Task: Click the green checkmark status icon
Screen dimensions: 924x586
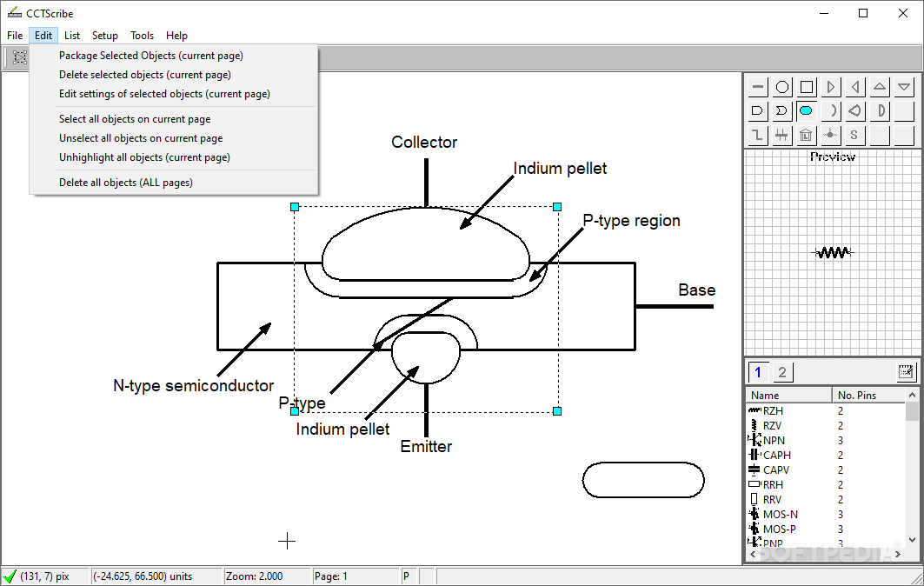Action: pyautogui.click(x=10, y=576)
